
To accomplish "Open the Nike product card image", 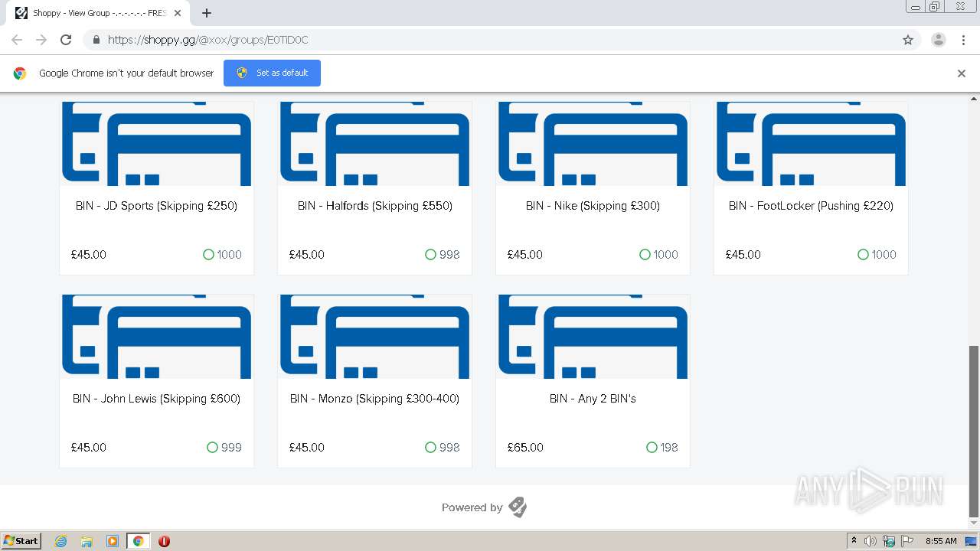I will click(593, 144).
